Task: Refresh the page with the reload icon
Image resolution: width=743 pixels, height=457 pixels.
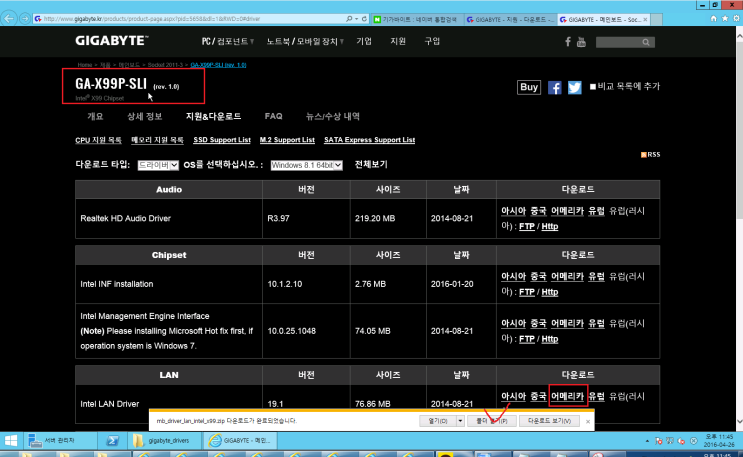Action: [x=364, y=19]
